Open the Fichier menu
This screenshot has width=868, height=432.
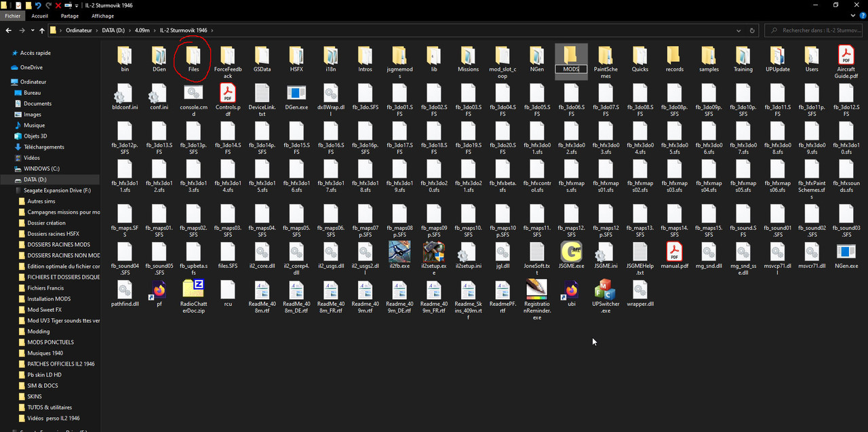[x=14, y=16]
